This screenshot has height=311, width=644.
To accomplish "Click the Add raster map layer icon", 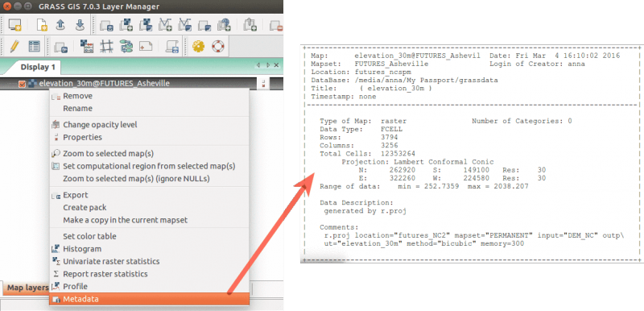I will pyautogui.click(x=126, y=25).
